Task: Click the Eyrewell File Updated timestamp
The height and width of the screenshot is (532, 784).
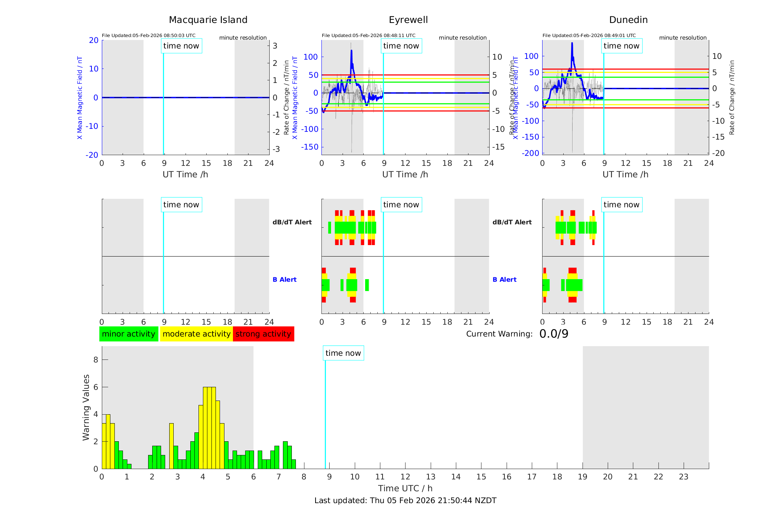Action: coord(368,36)
